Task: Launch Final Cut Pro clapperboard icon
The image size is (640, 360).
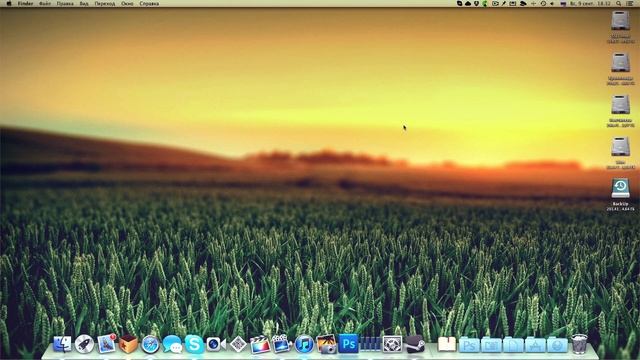Action: 260,344
